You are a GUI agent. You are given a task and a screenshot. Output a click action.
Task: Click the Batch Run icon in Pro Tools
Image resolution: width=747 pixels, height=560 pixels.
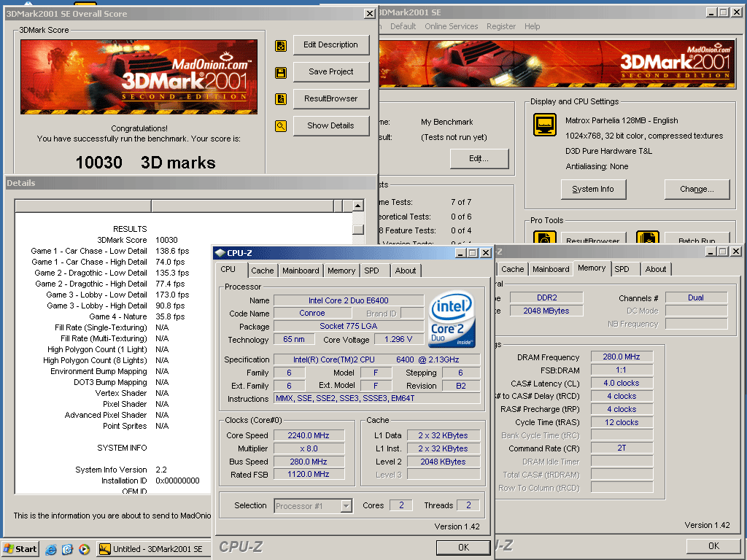pos(648,237)
